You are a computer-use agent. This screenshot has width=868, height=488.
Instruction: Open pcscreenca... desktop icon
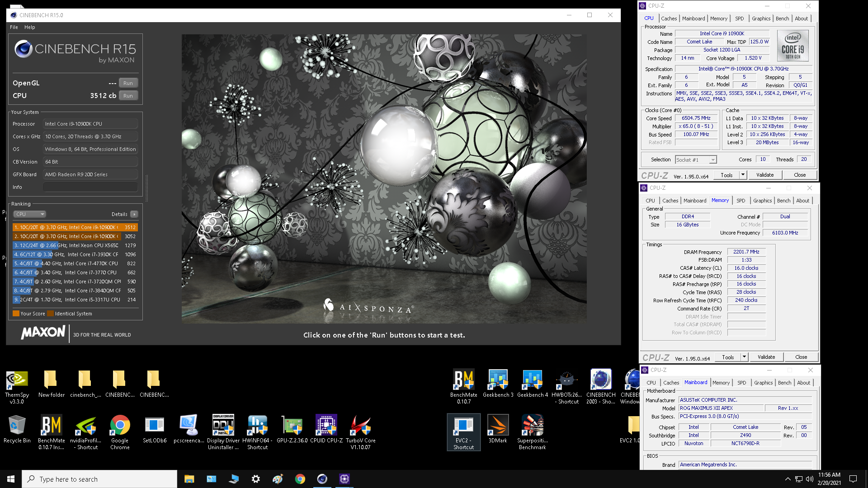pyautogui.click(x=189, y=429)
